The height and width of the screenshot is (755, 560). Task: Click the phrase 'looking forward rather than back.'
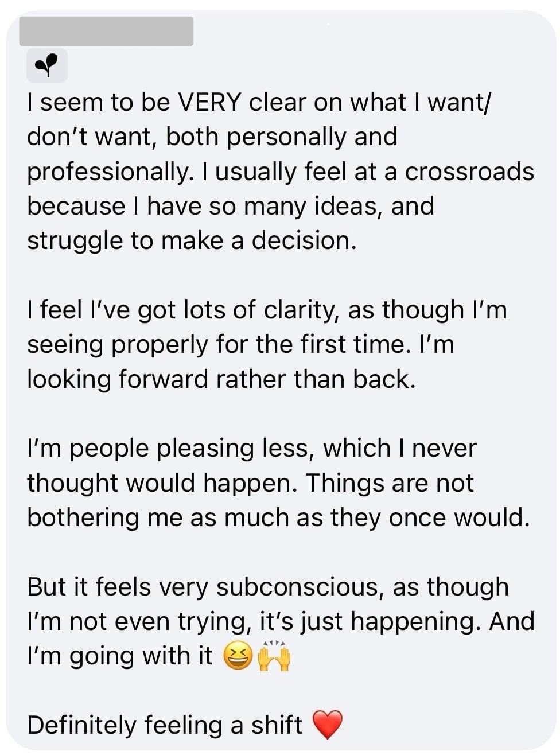pos(221,379)
